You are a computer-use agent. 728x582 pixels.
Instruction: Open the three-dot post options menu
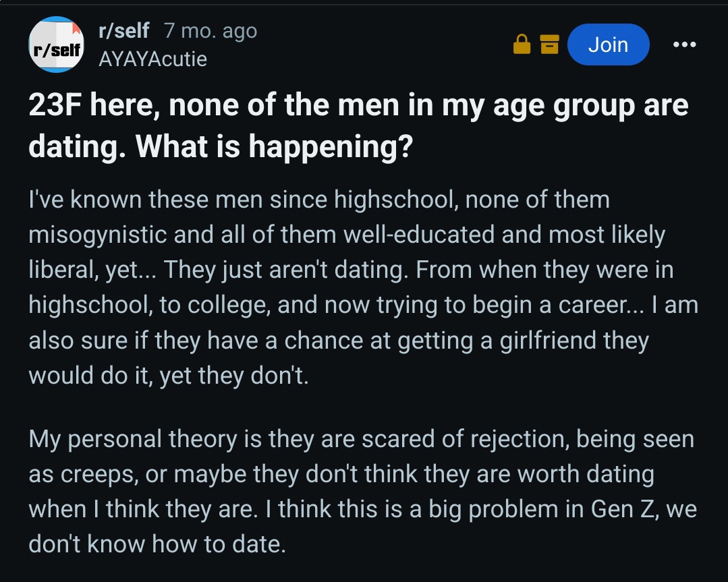(684, 45)
